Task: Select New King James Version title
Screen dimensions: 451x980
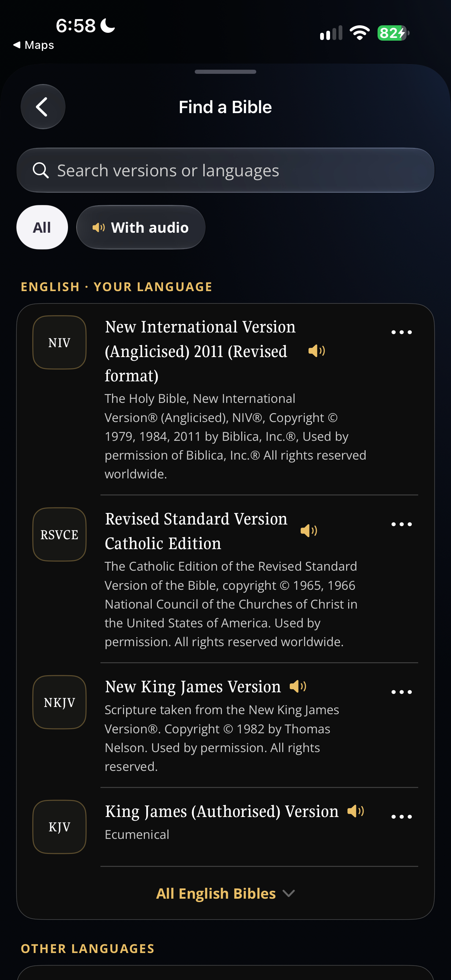Action: [193, 687]
